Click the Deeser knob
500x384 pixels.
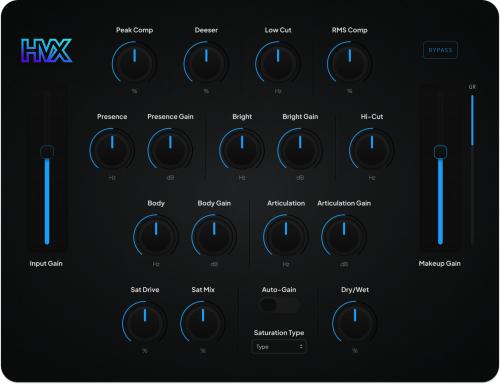[206, 62]
